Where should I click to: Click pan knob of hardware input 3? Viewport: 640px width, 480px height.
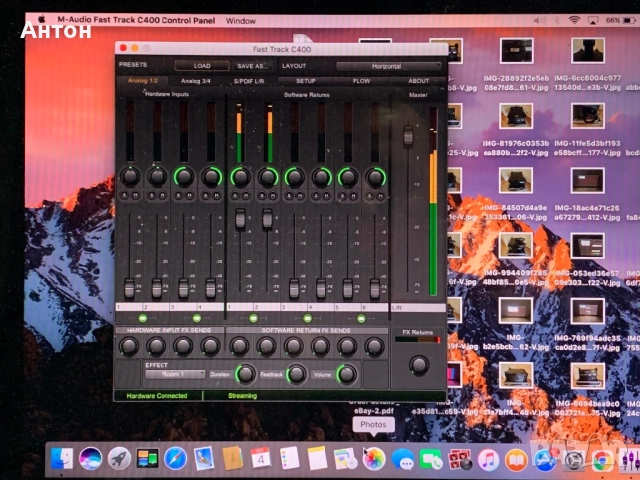(x=184, y=177)
